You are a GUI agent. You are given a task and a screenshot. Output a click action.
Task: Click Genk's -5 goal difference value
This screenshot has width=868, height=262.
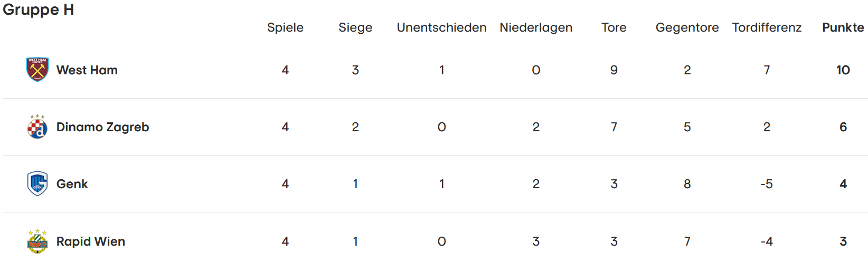[x=767, y=184]
